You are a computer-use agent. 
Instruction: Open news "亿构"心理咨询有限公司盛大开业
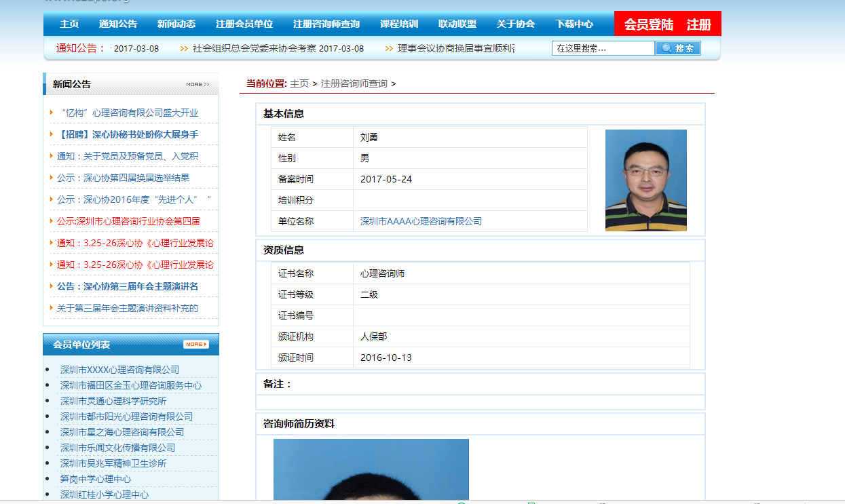pyautogui.click(x=130, y=113)
